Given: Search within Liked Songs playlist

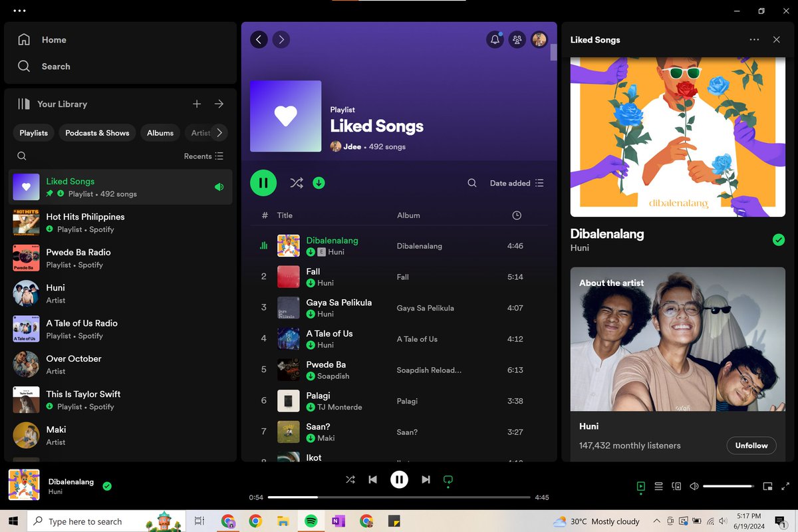Looking at the screenshot, I should coord(472,183).
